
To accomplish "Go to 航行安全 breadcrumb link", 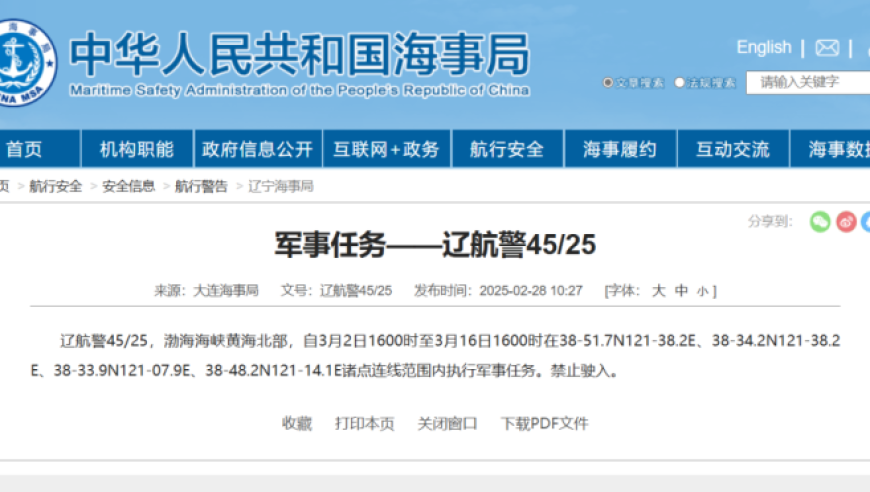I will (55, 186).
